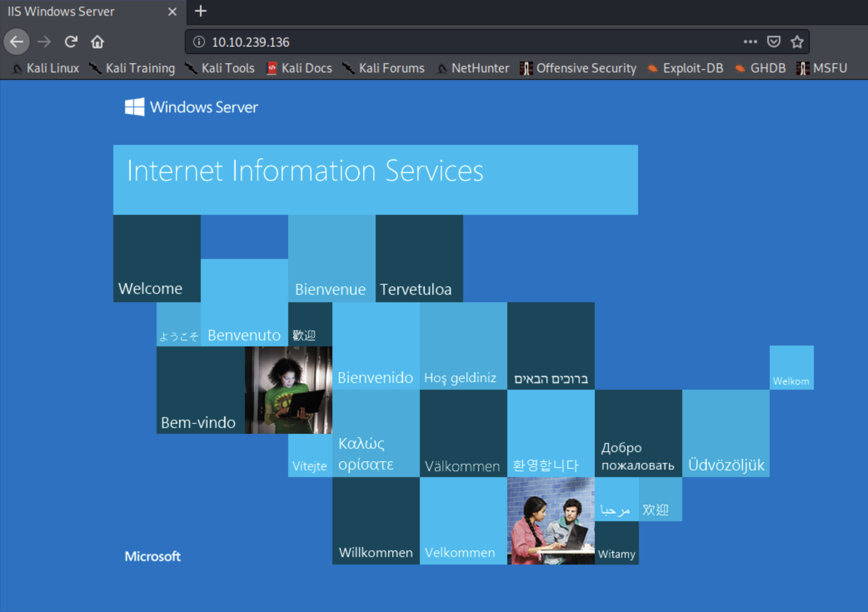Go to the browser Home page
The height and width of the screenshot is (612, 868).
(97, 42)
